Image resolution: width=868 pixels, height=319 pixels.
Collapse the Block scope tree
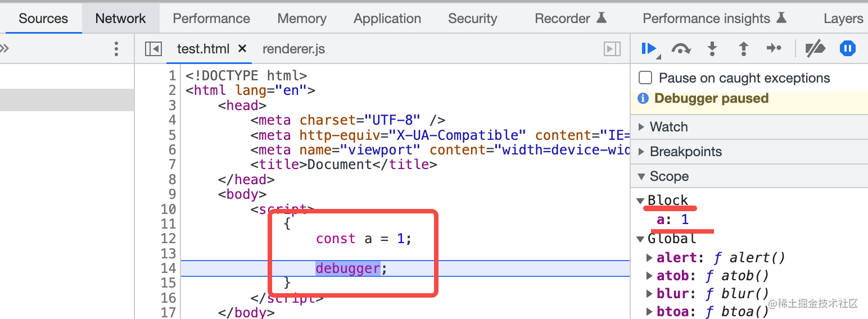point(640,200)
